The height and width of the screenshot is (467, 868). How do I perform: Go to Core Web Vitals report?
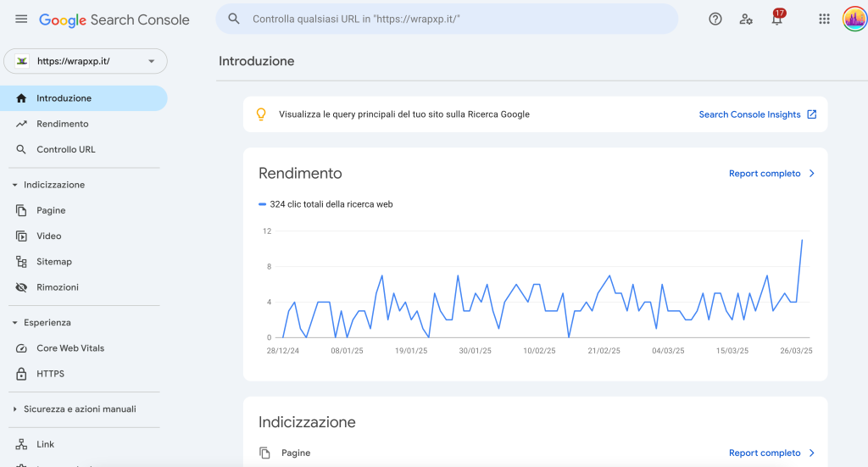70,348
